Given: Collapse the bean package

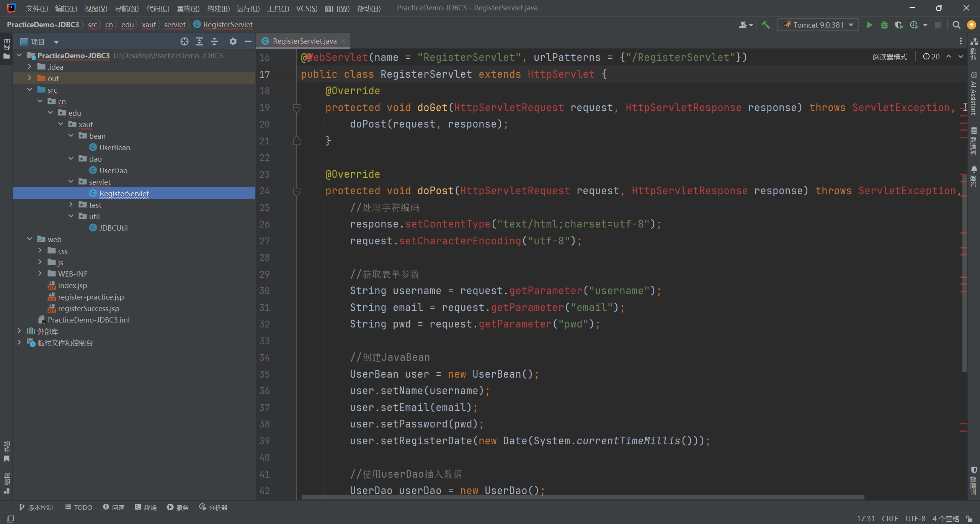Looking at the screenshot, I should point(71,136).
